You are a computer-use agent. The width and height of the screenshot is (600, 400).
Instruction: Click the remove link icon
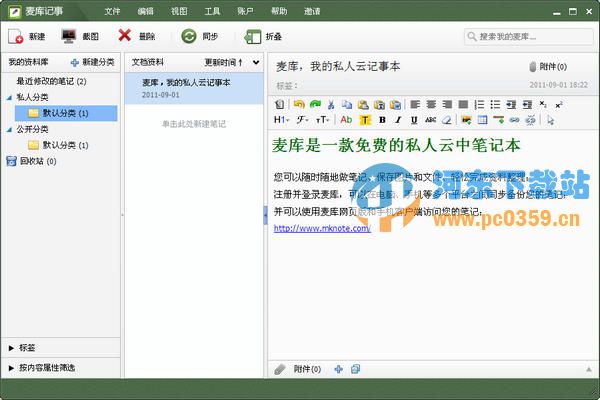pos(530,120)
